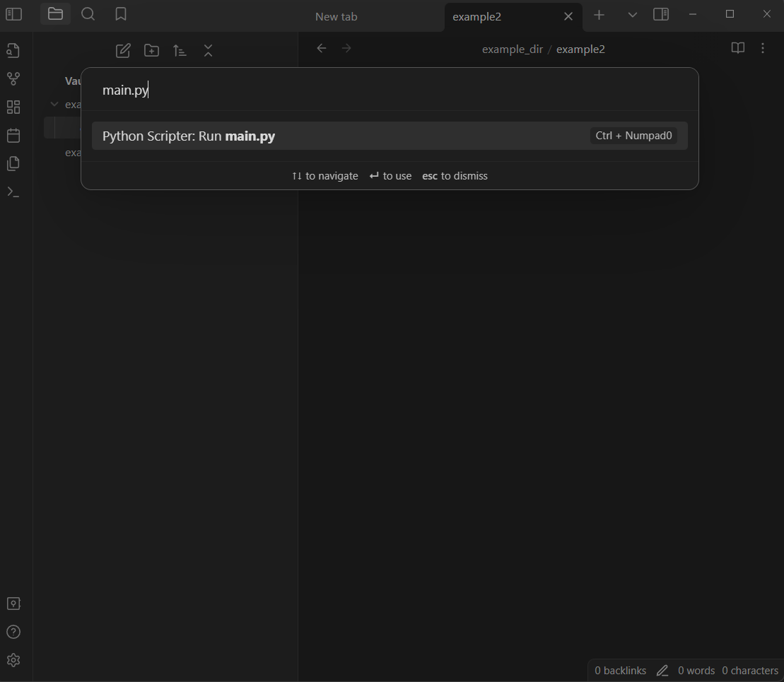Create new canvas via ribbon icon
The width and height of the screenshot is (784, 682).
(13, 107)
